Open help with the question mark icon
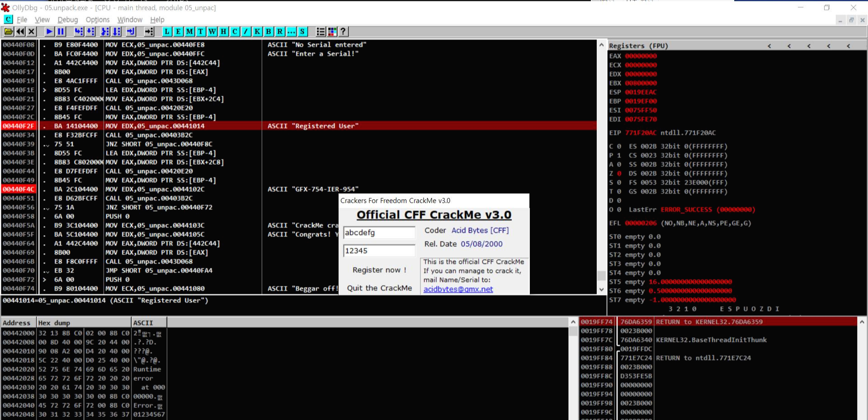 click(343, 32)
